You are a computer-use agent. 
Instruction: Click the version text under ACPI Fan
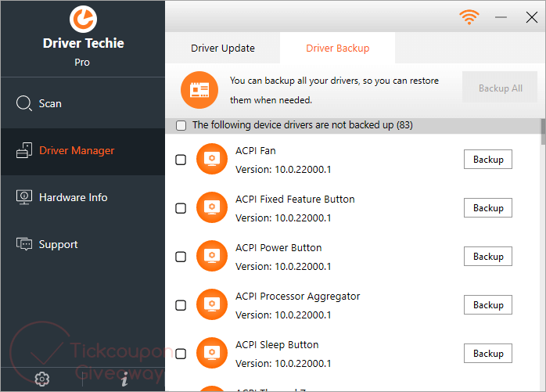[x=283, y=170]
